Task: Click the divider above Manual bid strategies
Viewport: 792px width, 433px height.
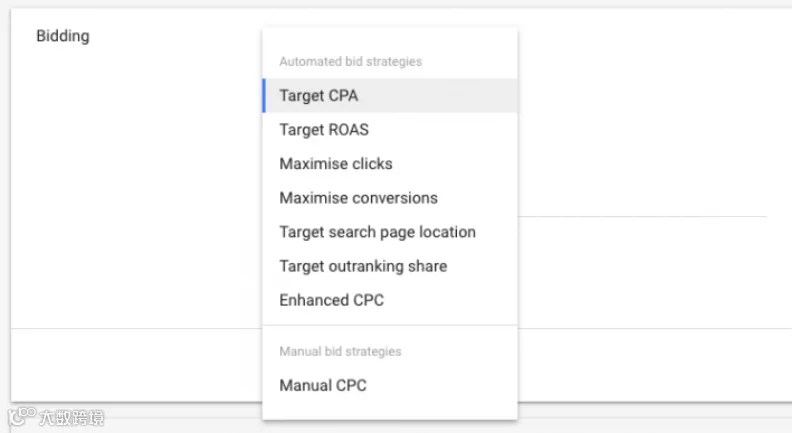Action: coord(389,325)
